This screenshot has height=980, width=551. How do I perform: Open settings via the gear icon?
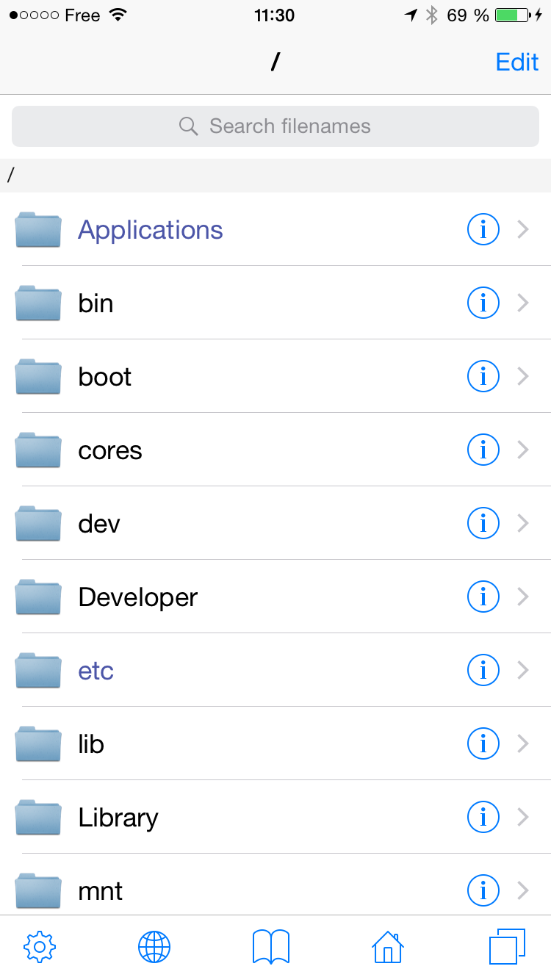(x=40, y=947)
